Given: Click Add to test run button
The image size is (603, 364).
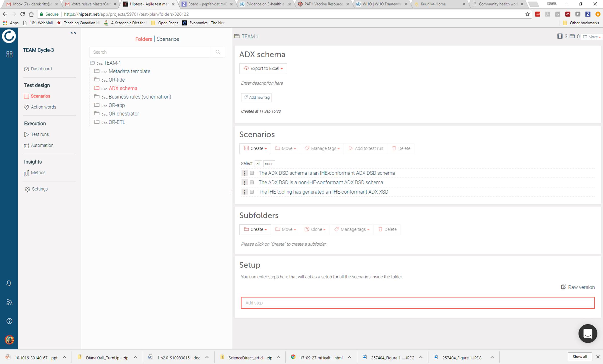Looking at the screenshot, I should pos(366,148).
